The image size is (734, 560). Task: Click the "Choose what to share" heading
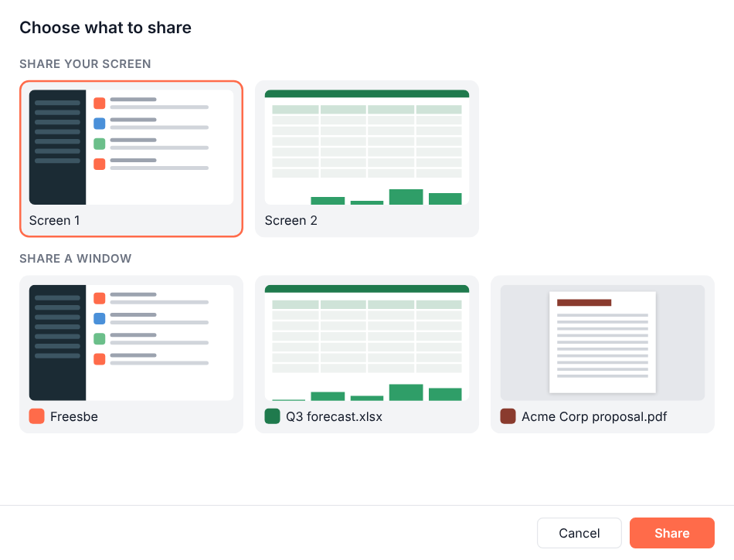105,28
